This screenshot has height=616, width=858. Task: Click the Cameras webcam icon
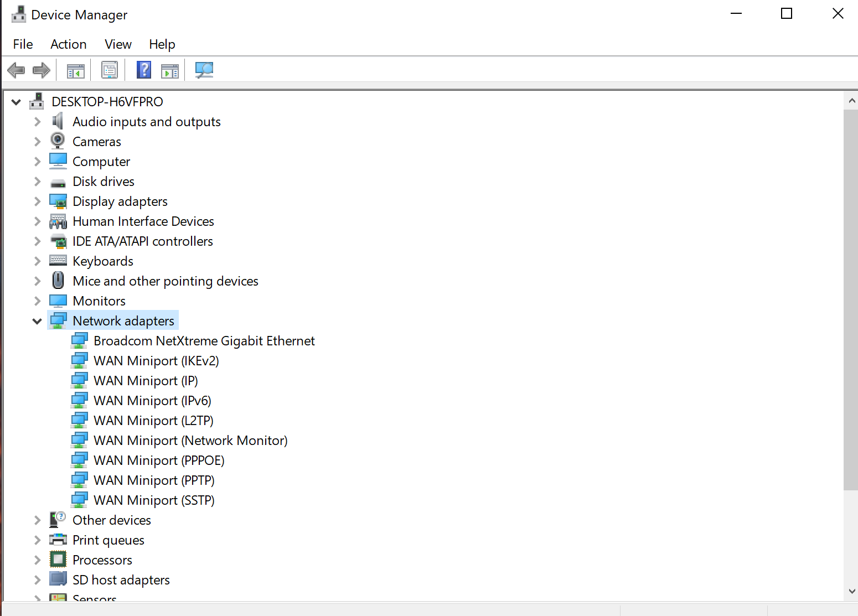point(58,141)
